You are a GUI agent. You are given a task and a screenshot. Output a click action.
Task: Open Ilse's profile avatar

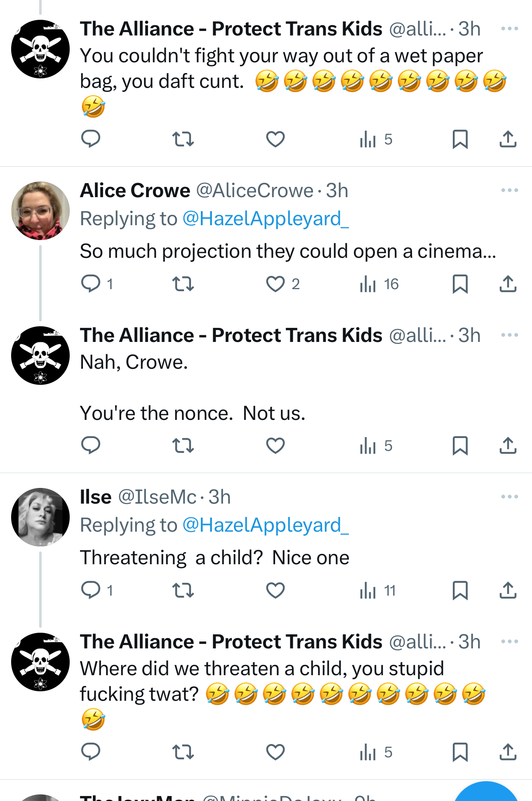40,517
